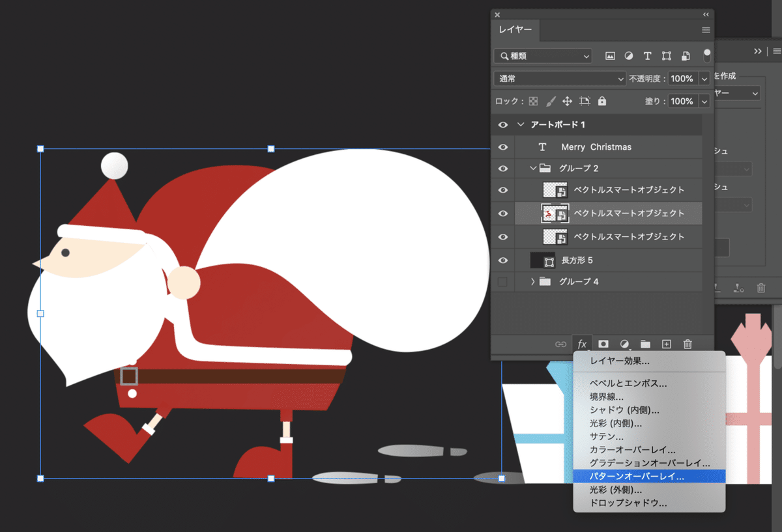Select the レイヤー panel tab
782x532 pixels.
pyautogui.click(x=515, y=30)
